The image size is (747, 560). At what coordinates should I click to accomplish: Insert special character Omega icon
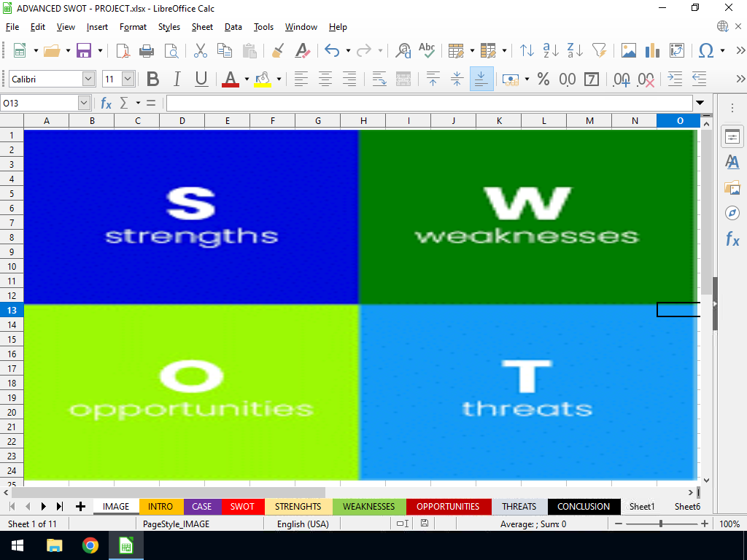coord(706,50)
